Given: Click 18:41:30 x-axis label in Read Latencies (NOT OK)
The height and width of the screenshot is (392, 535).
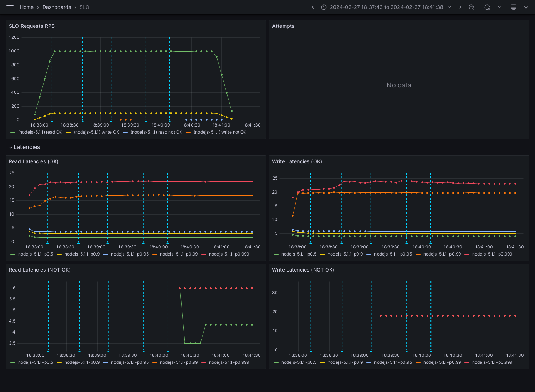Looking at the screenshot, I should pos(251,355).
